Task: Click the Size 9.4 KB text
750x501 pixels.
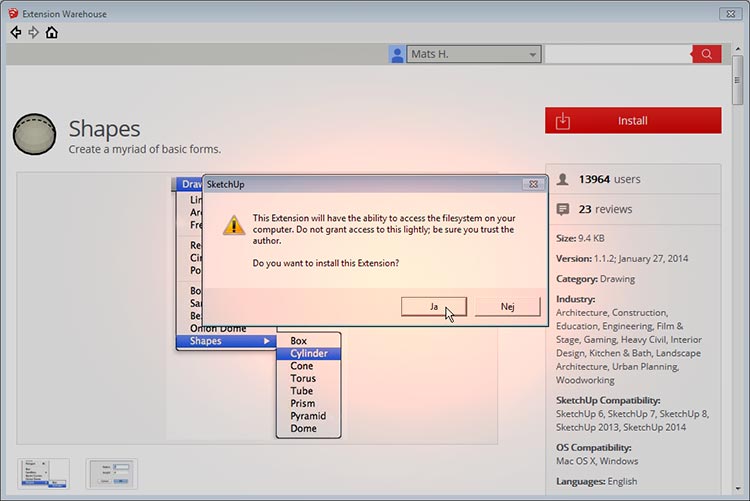Action: coord(580,238)
